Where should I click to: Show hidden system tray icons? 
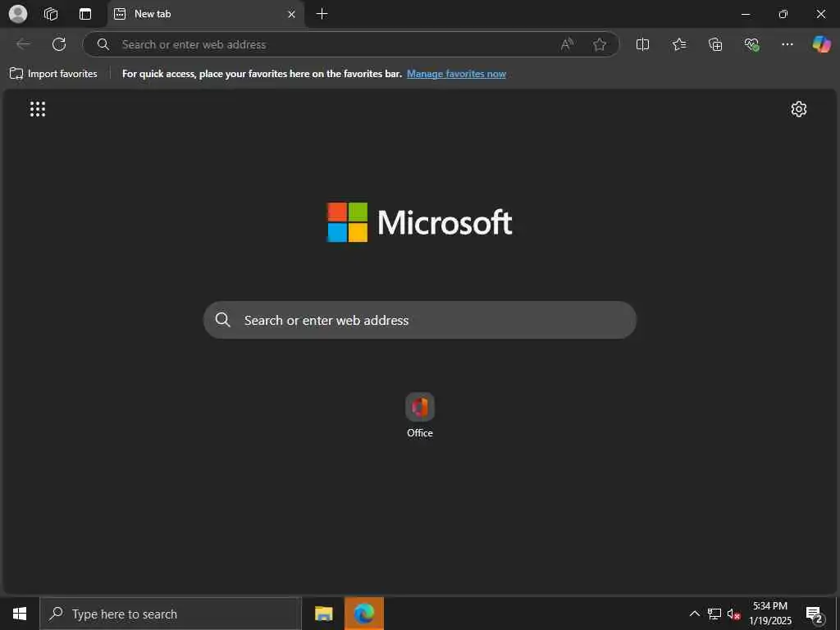click(x=694, y=614)
